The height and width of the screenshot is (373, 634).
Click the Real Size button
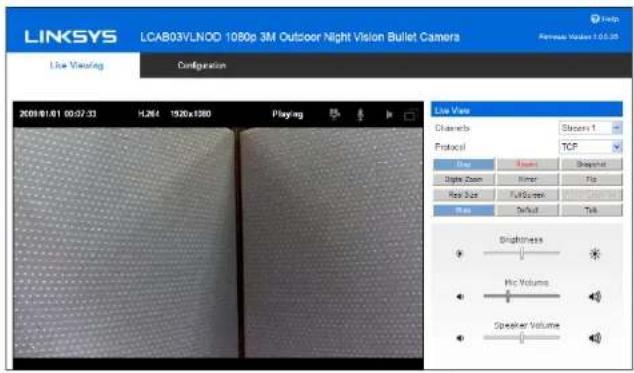point(463,195)
